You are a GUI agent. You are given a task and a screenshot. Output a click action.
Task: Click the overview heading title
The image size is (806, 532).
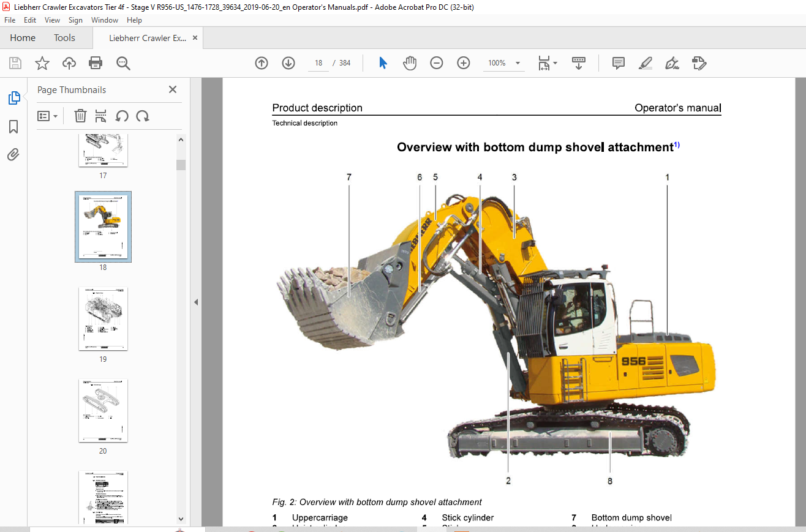tap(535, 147)
